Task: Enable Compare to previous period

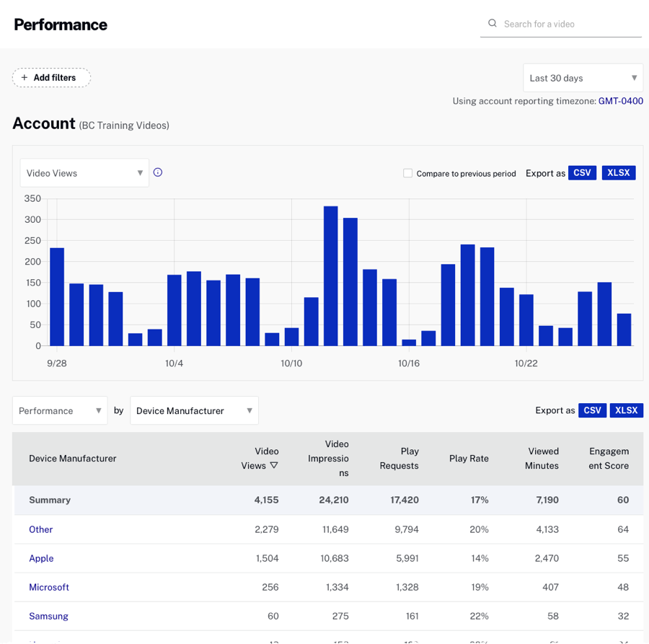Action: tap(407, 173)
